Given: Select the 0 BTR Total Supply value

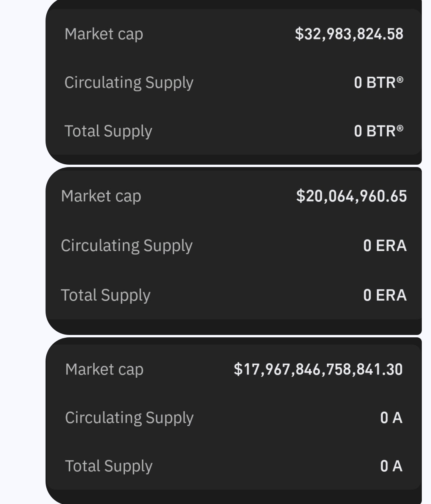Looking at the screenshot, I should tap(375, 131).
